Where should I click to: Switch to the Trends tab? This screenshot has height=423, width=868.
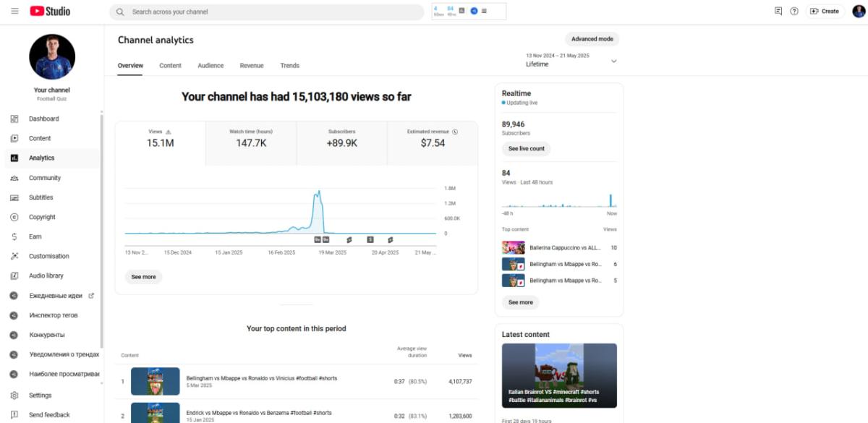pos(290,66)
